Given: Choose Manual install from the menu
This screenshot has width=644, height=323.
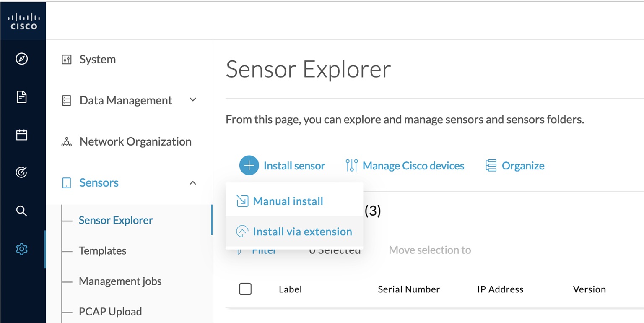Looking at the screenshot, I should point(288,201).
